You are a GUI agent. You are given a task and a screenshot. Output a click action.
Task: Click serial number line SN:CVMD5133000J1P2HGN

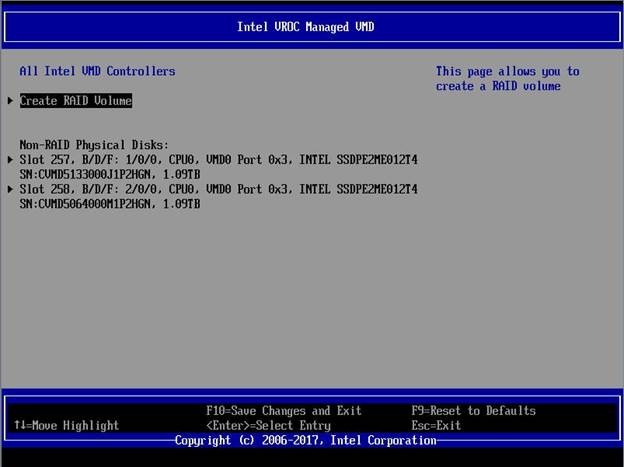[110, 174]
